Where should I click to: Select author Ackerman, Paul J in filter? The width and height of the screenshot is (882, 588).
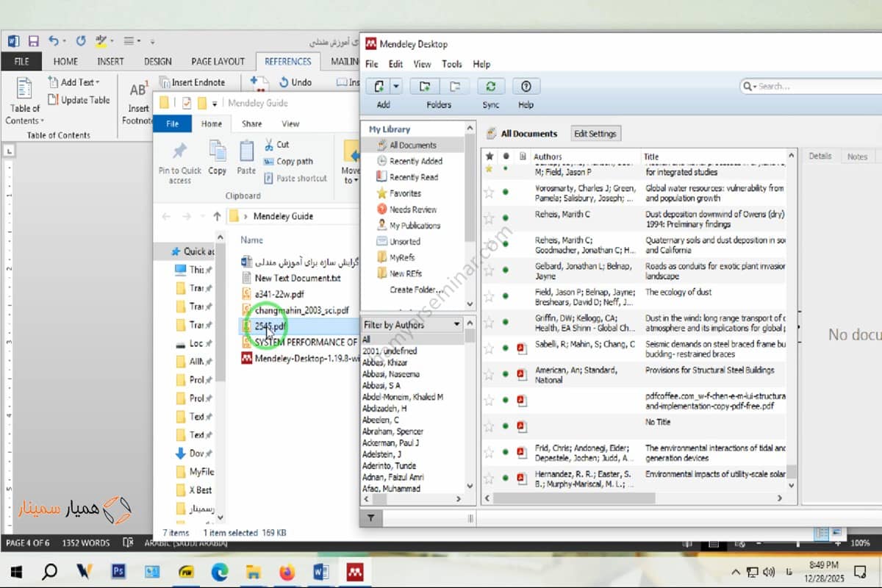pyautogui.click(x=390, y=443)
